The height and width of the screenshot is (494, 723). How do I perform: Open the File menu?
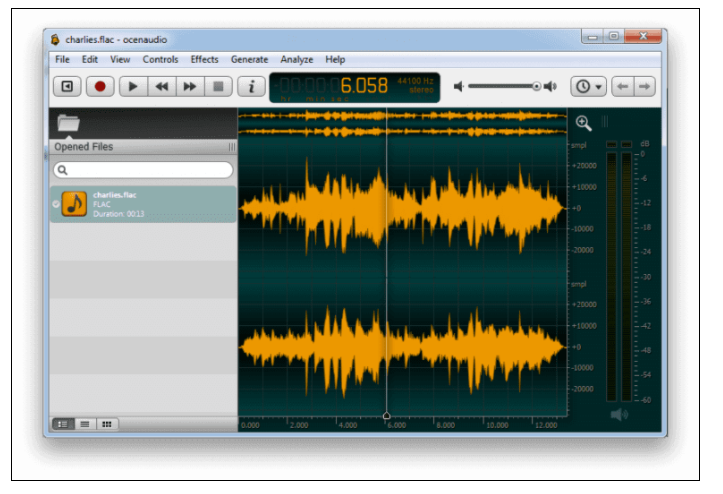[62, 60]
